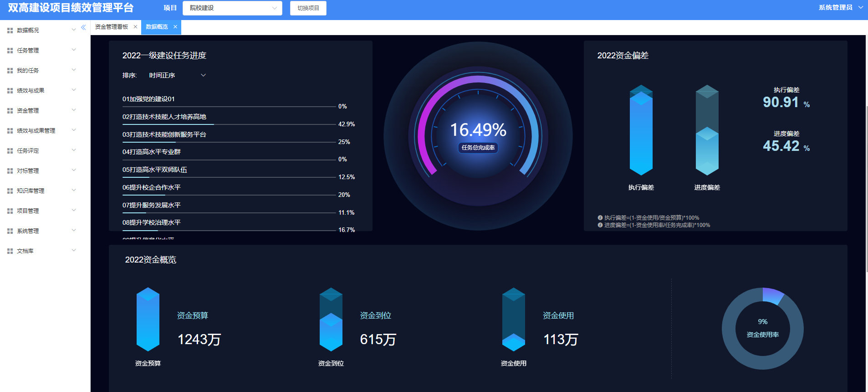Screen dimensions: 868x392
Task: Close the 数据概览 tab
Action: 175,27
